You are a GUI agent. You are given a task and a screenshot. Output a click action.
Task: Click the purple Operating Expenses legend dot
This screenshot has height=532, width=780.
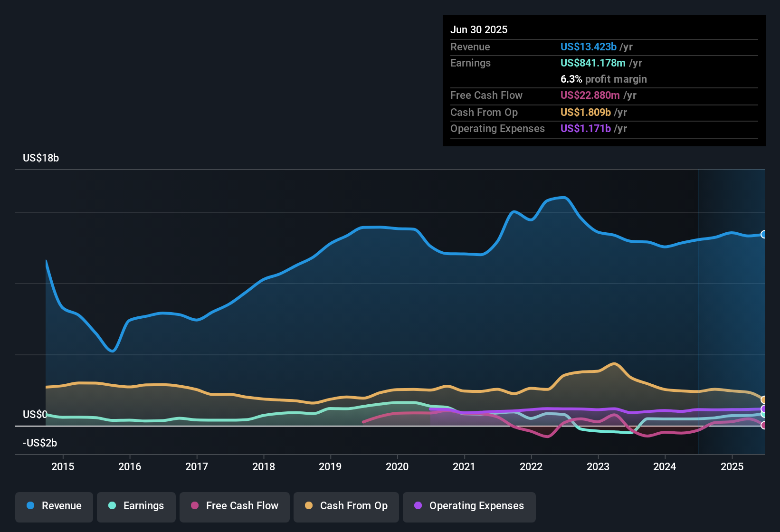click(418, 505)
